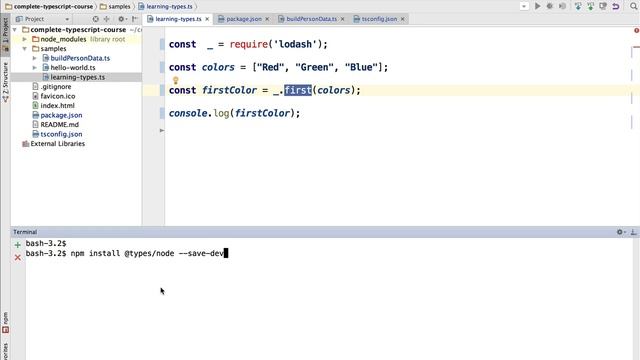
Task: Close terminal session with red X
Action: (x=18, y=258)
